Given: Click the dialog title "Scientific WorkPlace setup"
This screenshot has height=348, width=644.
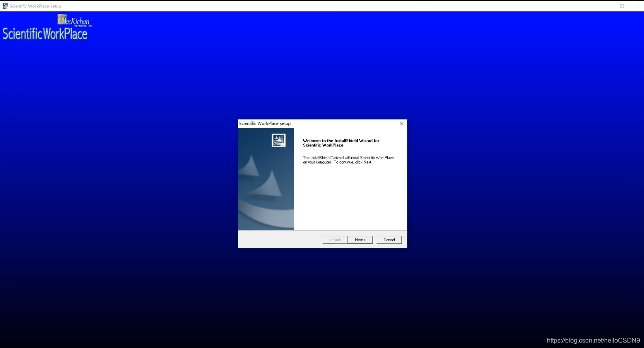Looking at the screenshot, I should click(x=265, y=123).
